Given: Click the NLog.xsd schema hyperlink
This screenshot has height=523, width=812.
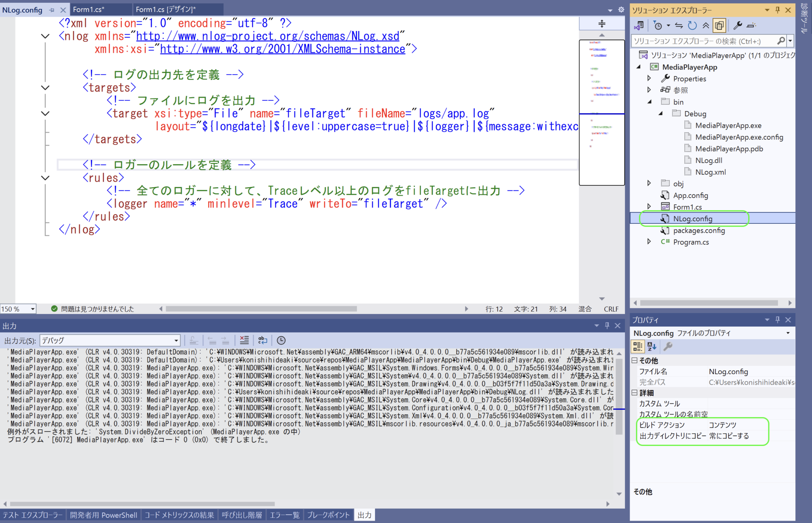Looking at the screenshot, I should click(x=268, y=36).
